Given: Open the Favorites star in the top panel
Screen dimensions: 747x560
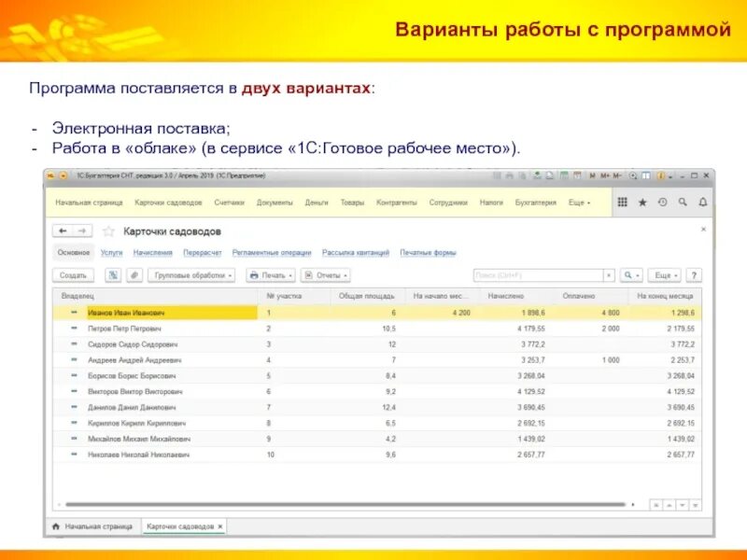Looking at the screenshot, I should click(x=642, y=202).
